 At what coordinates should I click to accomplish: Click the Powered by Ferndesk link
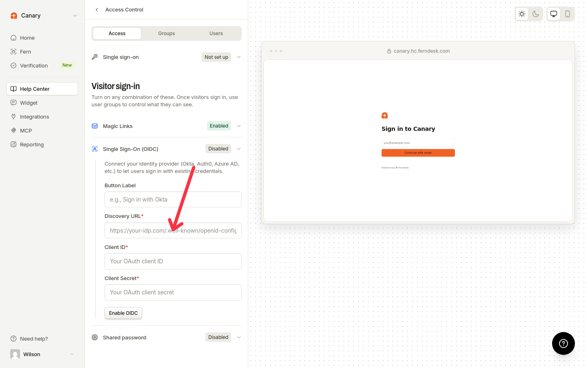click(395, 168)
